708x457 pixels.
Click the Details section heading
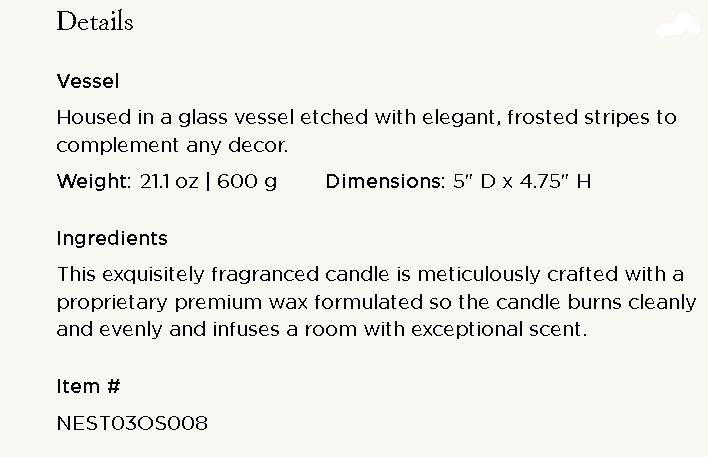pyautogui.click(x=95, y=21)
